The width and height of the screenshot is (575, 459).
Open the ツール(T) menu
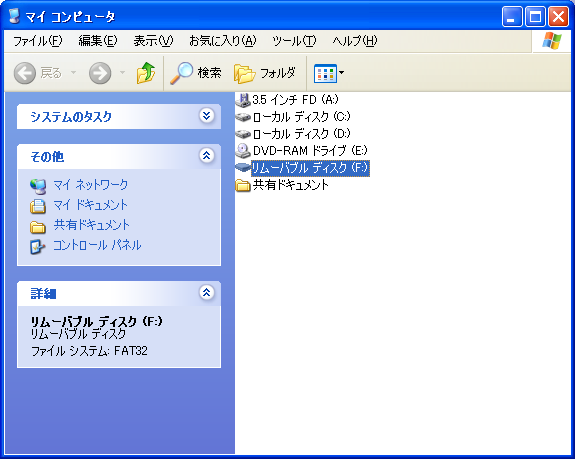pos(294,41)
